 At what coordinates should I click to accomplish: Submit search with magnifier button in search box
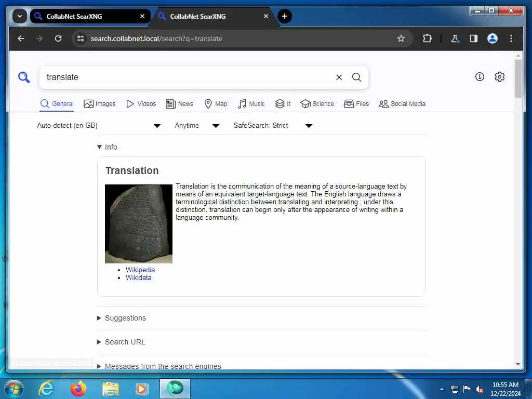356,77
